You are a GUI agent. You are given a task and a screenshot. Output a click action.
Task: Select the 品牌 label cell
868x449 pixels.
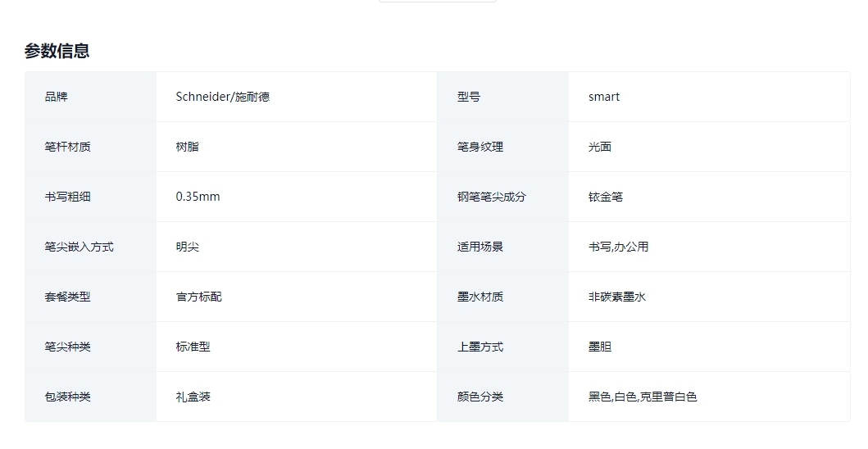pos(90,97)
